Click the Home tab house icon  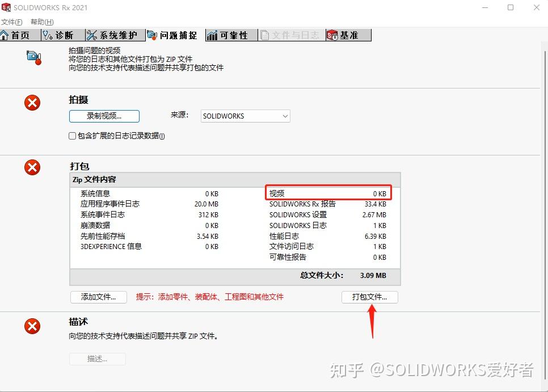[x=4, y=35]
